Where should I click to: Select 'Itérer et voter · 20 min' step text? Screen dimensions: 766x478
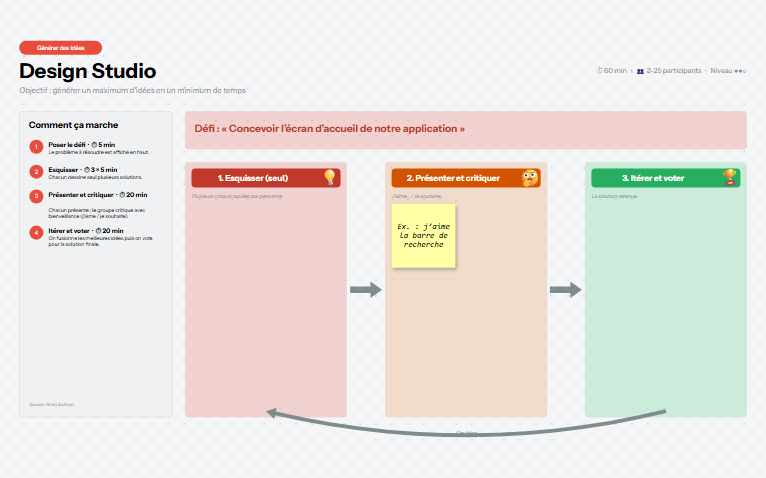(x=85, y=231)
